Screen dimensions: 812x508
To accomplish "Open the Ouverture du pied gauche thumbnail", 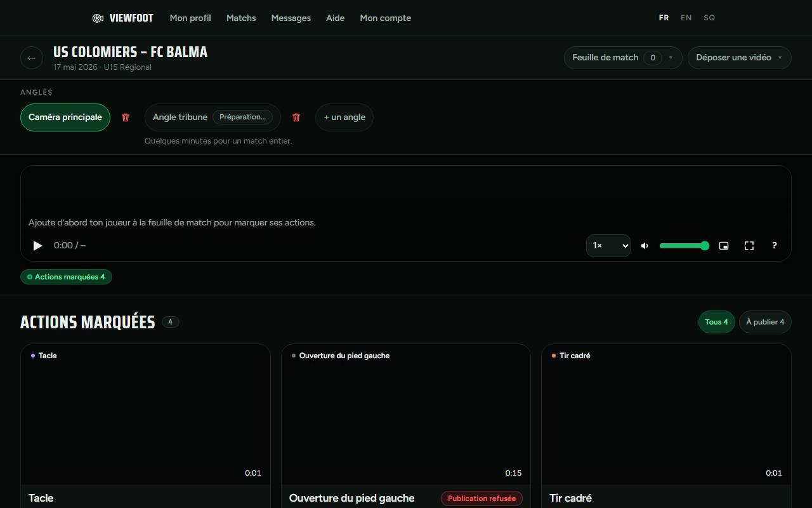I will pos(406,414).
